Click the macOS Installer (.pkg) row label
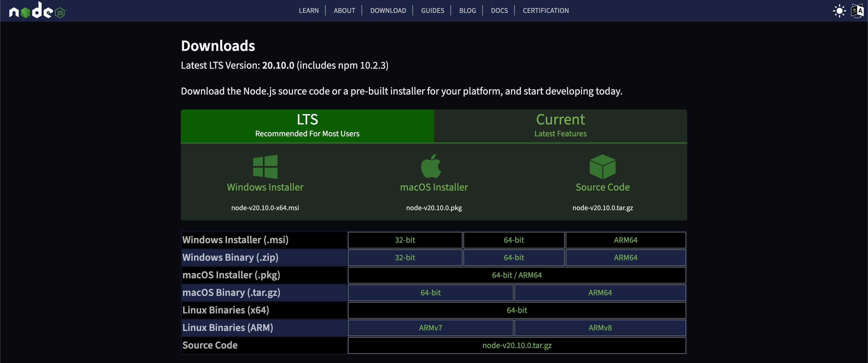 [231, 275]
